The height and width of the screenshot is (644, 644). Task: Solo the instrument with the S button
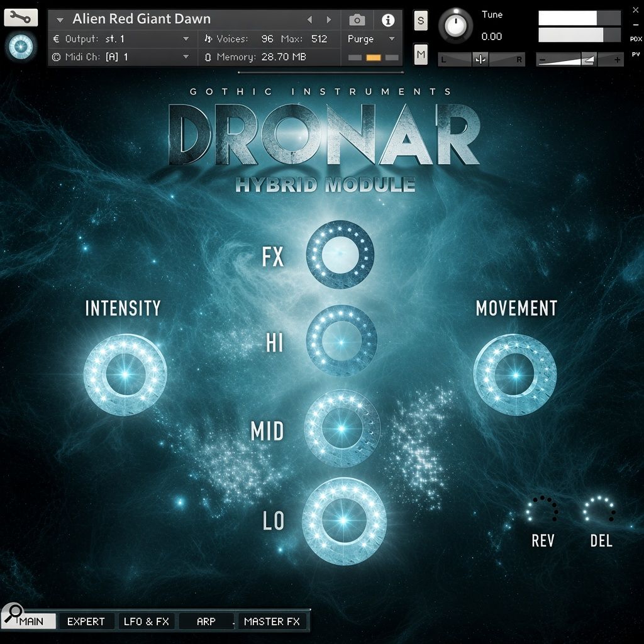pyautogui.click(x=421, y=21)
